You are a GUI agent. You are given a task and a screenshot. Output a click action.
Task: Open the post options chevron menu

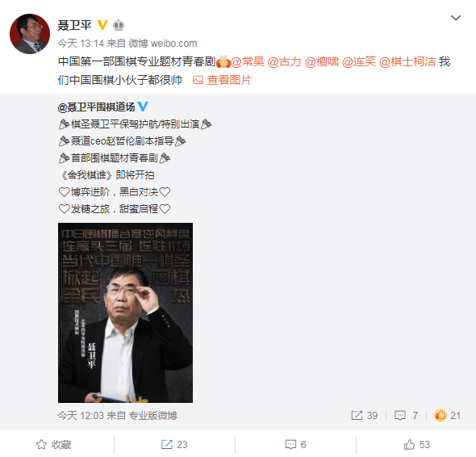coord(456,18)
